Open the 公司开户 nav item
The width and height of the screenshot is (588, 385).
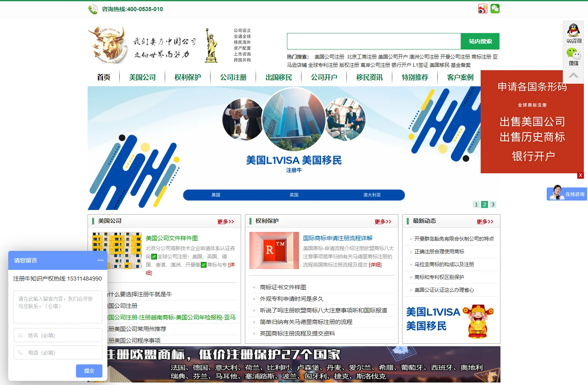pyautogui.click(x=324, y=78)
